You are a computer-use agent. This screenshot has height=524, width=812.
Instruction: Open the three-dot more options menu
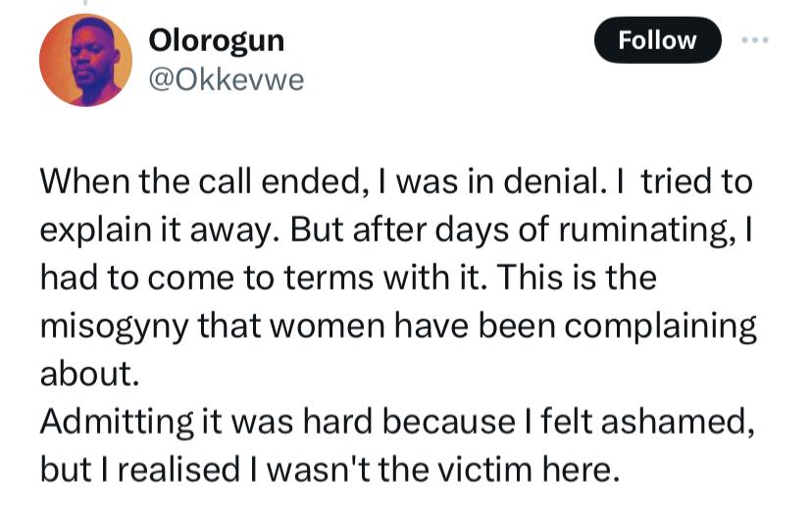754,40
